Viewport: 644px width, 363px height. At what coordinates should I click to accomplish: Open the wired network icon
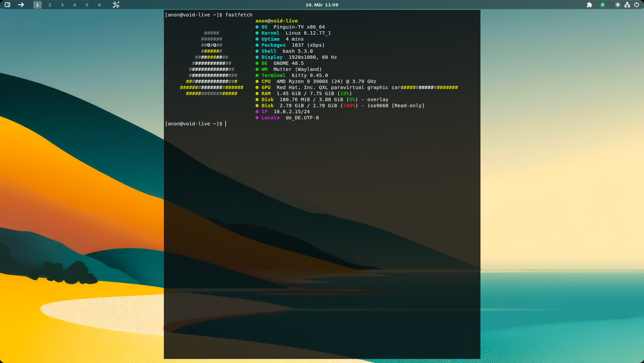pos(627,5)
